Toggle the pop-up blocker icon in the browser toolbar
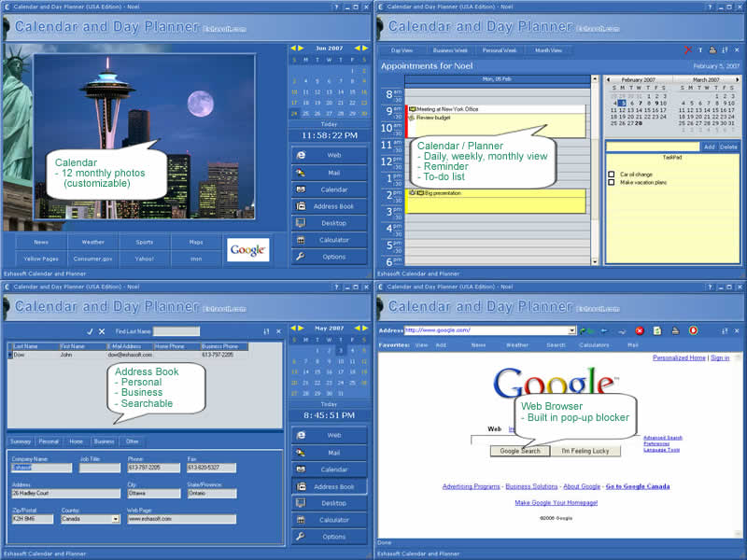Screen dimensions: 747x560 (x=693, y=330)
